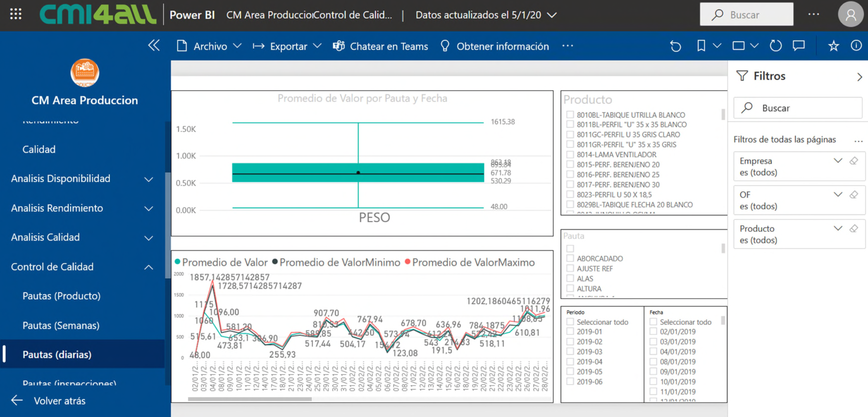Tick the ABORCADADO pauta checkbox
The image size is (868, 417).
tap(570, 259)
